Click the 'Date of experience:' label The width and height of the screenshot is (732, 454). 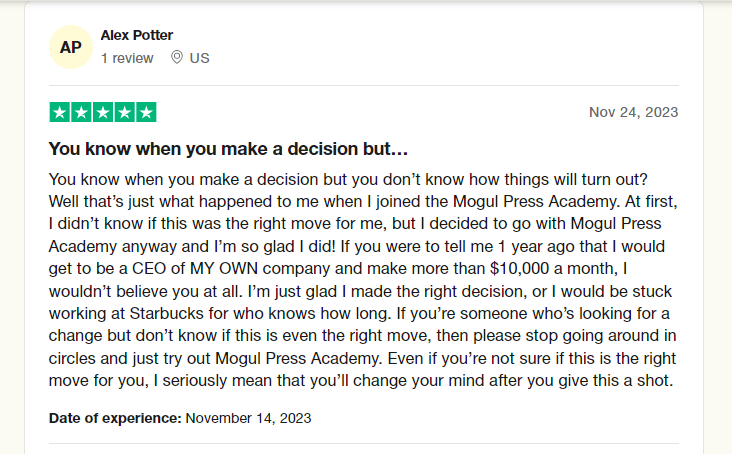(x=115, y=418)
